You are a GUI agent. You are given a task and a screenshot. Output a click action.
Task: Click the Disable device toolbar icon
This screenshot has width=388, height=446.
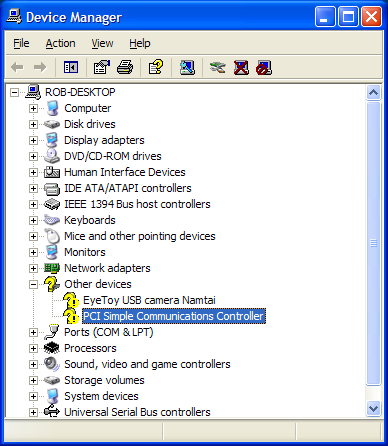tap(264, 68)
